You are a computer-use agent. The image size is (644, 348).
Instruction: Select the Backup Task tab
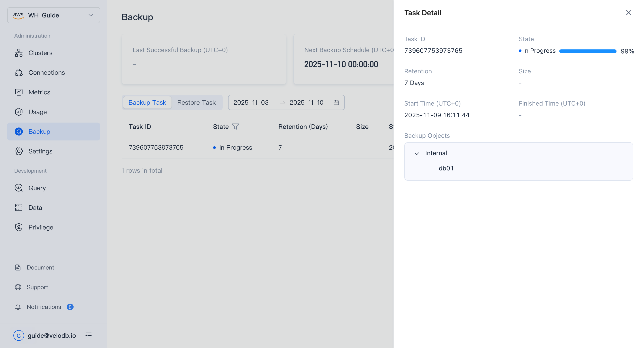click(x=147, y=102)
